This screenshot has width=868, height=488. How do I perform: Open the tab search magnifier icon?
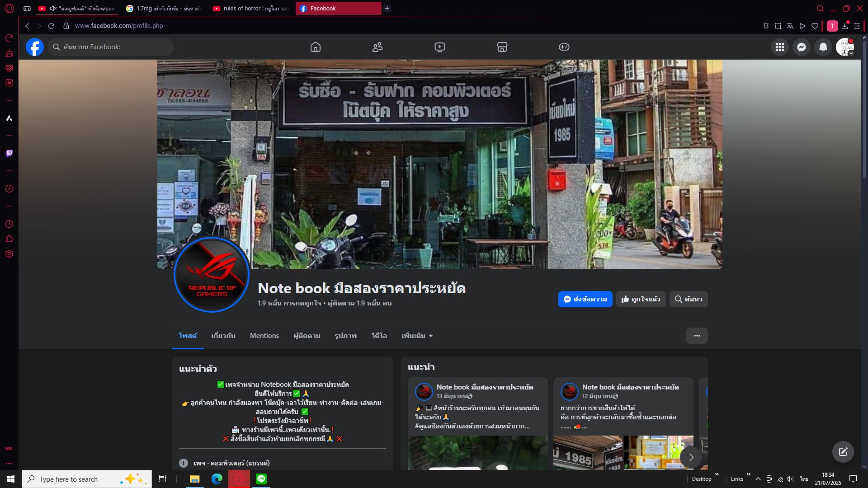coord(820,8)
